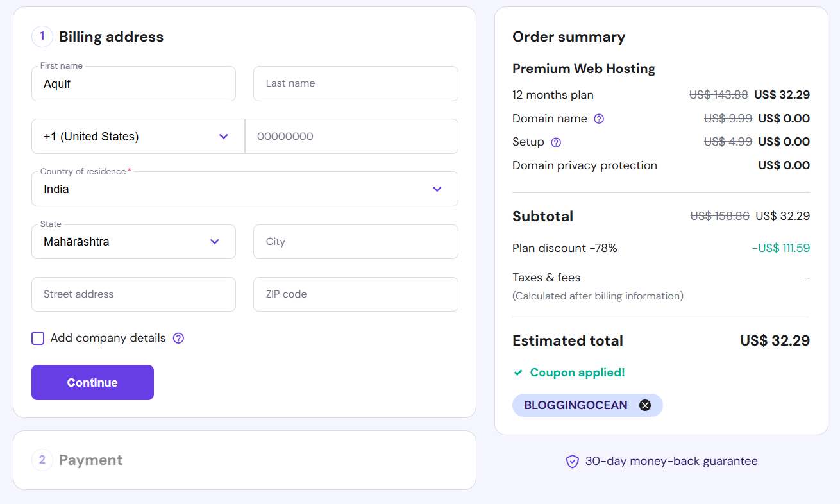Open the Add company details help tooltip icon
Viewport: 840px width, 504px height.
pyautogui.click(x=178, y=338)
